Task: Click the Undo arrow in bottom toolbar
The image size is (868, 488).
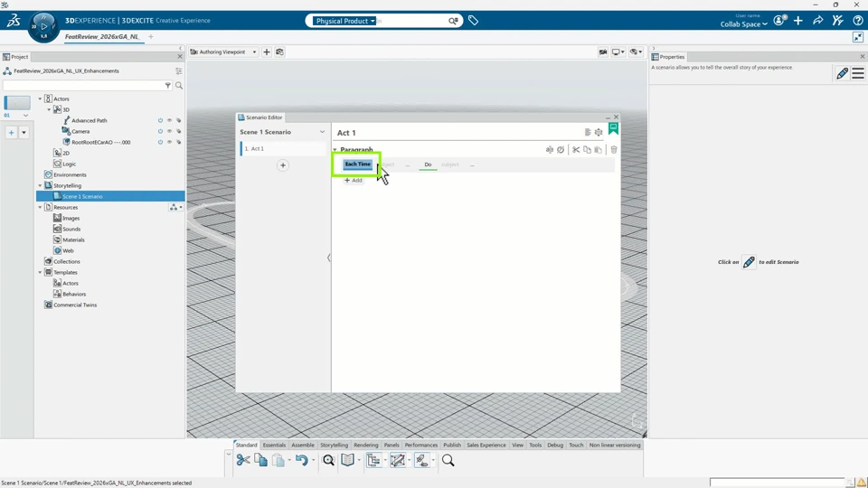Action: [x=301, y=460]
